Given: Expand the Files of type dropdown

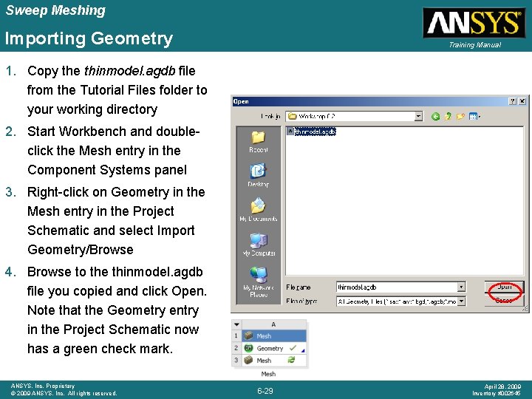Looking at the screenshot, I should pyautogui.click(x=461, y=301).
